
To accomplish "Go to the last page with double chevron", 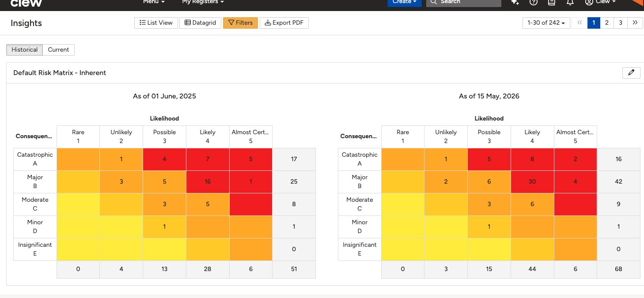I will pyautogui.click(x=635, y=23).
